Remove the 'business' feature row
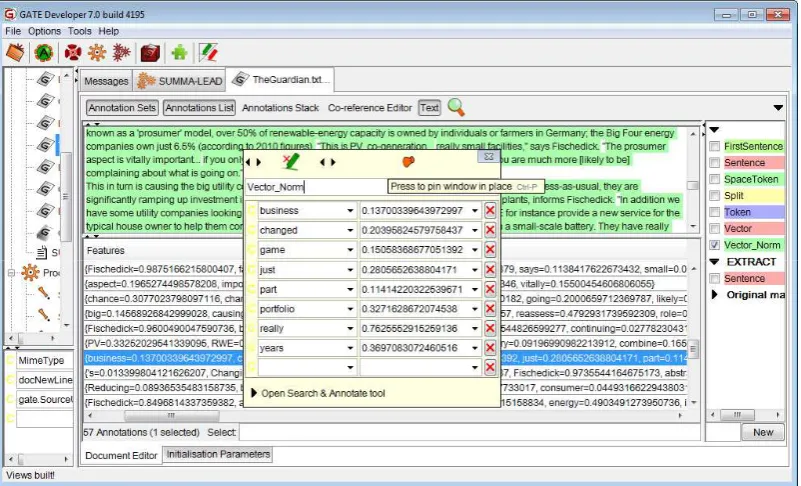801x486 pixels. click(x=490, y=211)
